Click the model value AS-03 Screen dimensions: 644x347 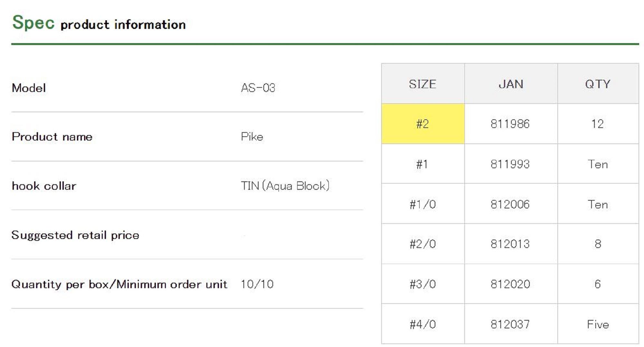258,88
